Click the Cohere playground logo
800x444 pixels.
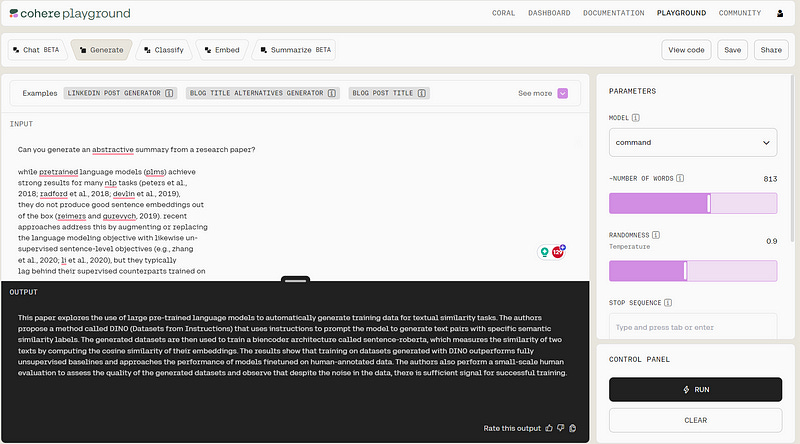coord(70,13)
